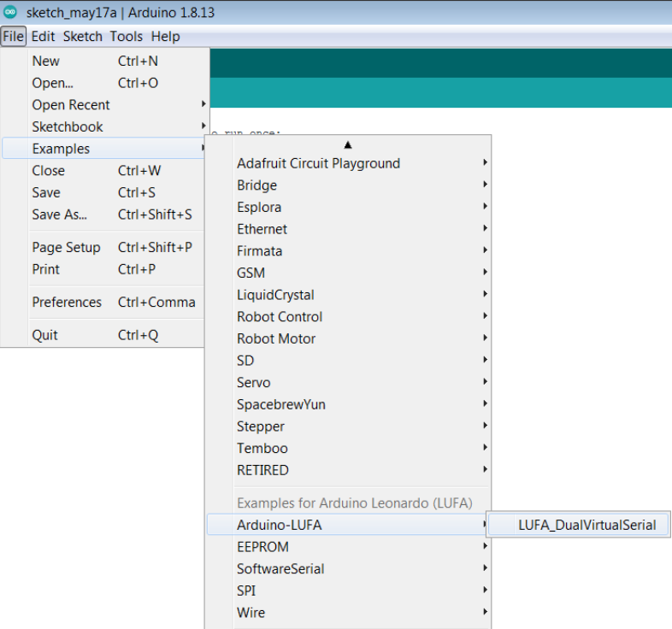The height and width of the screenshot is (629, 672).
Task: Expand the GSM examples submenu
Action: (x=348, y=273)
